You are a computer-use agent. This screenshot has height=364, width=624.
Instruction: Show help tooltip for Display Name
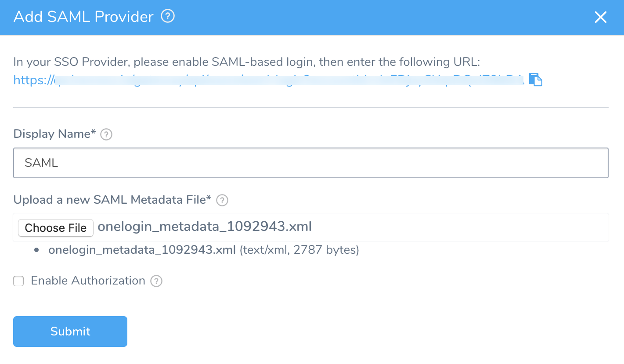pos(106,134)
